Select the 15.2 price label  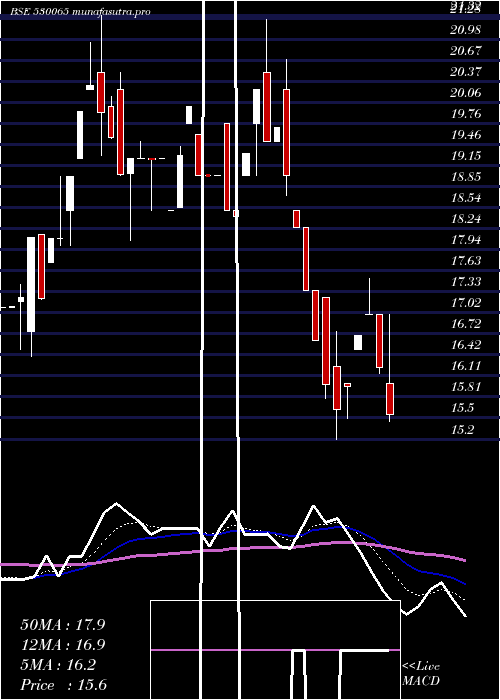[x=462, y=430]
